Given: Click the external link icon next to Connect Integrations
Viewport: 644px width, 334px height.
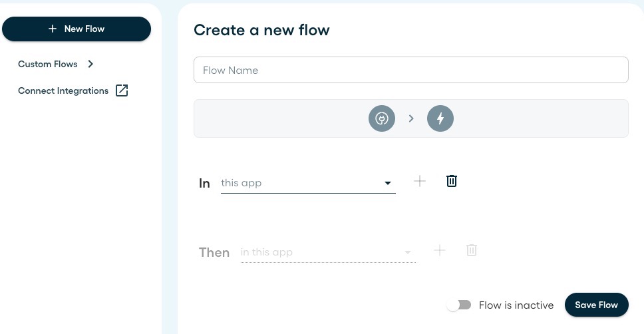Looking at the screenshot, I should tap(122, 90).
